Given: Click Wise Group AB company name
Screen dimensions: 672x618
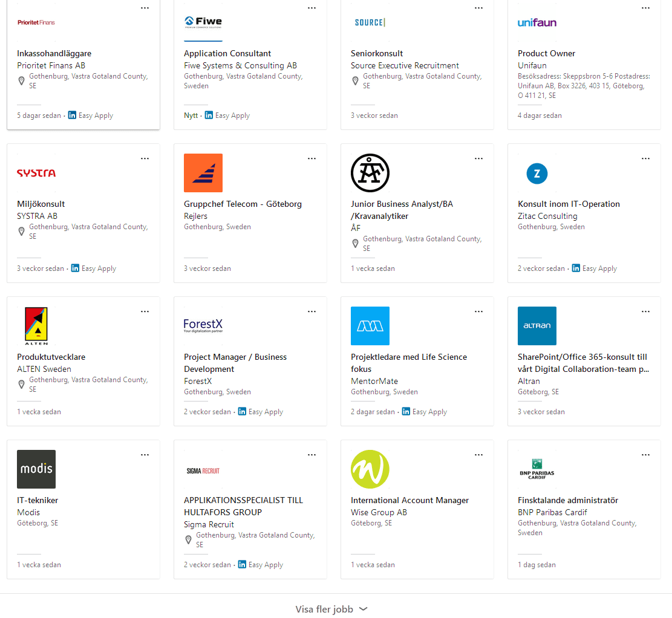Looking at the screenshot, I should click(x=379, y=512).
